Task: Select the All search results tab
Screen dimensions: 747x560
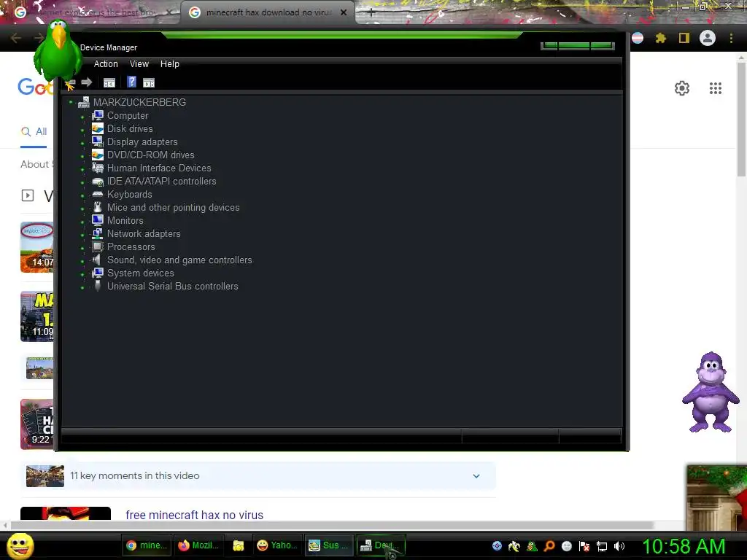Action: coord(34,132)
